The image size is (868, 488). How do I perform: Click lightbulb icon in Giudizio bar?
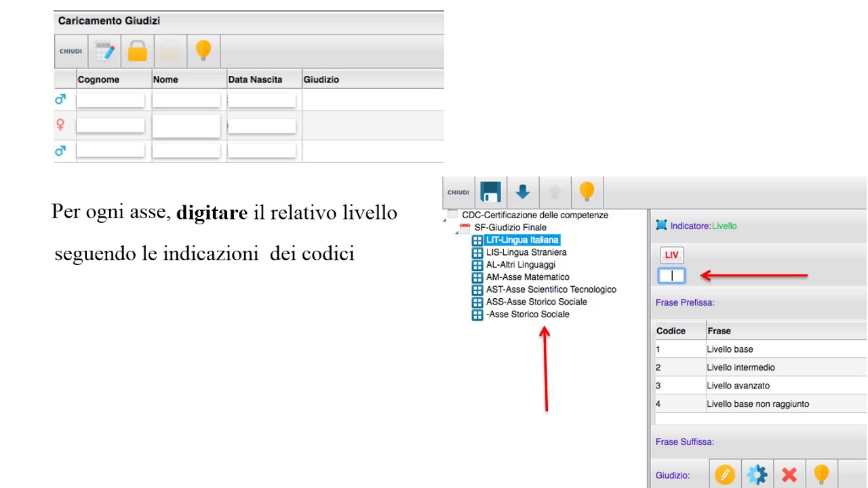[x=821, y=474]
